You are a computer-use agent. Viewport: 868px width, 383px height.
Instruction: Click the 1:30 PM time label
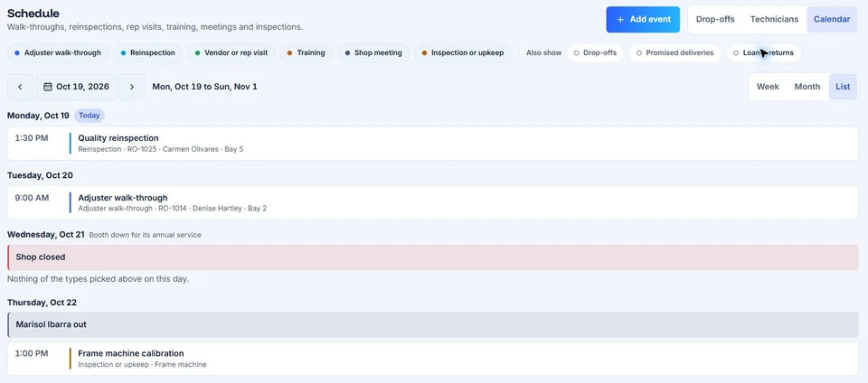(x=32, y=138)
